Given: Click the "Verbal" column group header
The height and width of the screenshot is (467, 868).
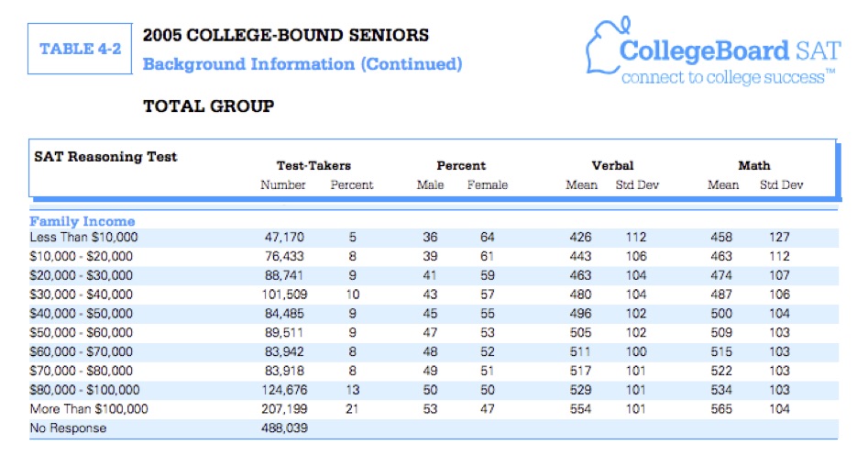Looking at the screenshot, I should [x=612, y=165].
